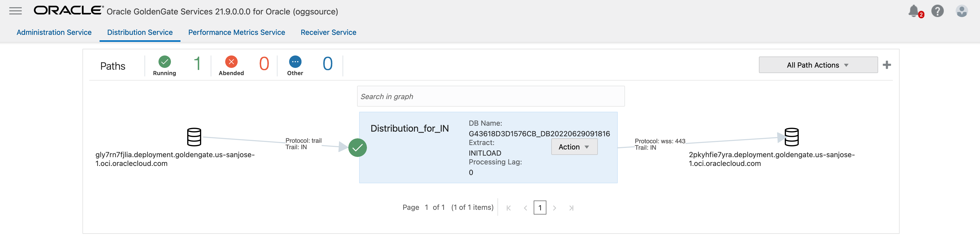
Task: Switch to the Administration Service tab
Action: [54, 32]
